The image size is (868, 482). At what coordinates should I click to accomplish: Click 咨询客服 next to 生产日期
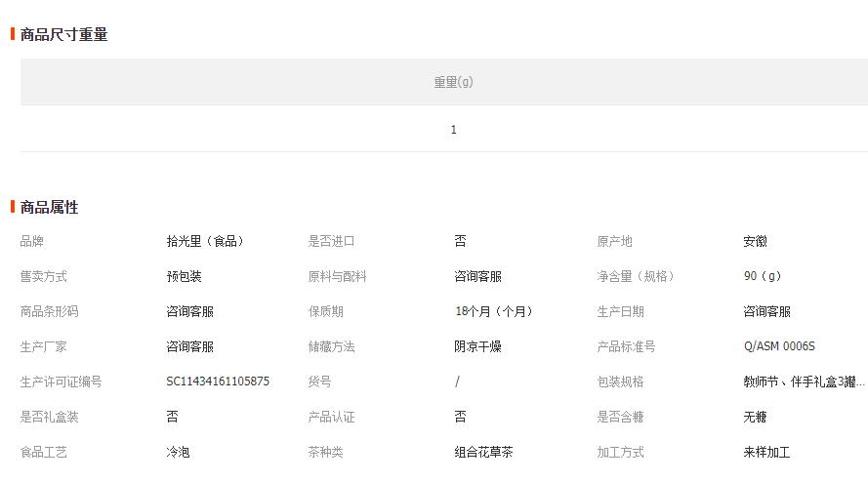[x=766, y=311]
